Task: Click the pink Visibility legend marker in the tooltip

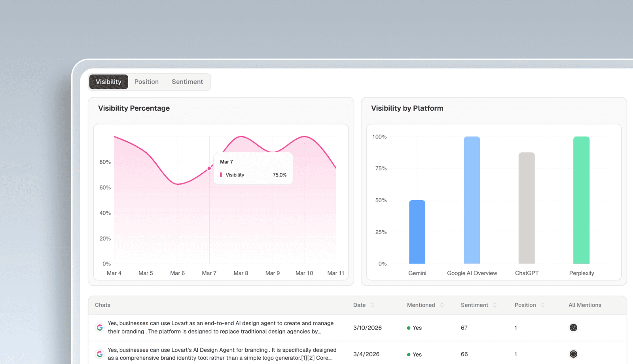Action: (221, 175)
